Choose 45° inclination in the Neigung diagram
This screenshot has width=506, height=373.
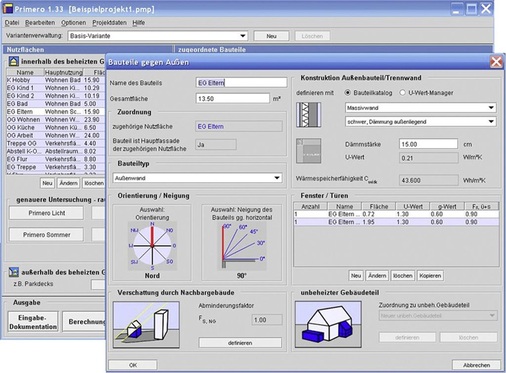254,232
